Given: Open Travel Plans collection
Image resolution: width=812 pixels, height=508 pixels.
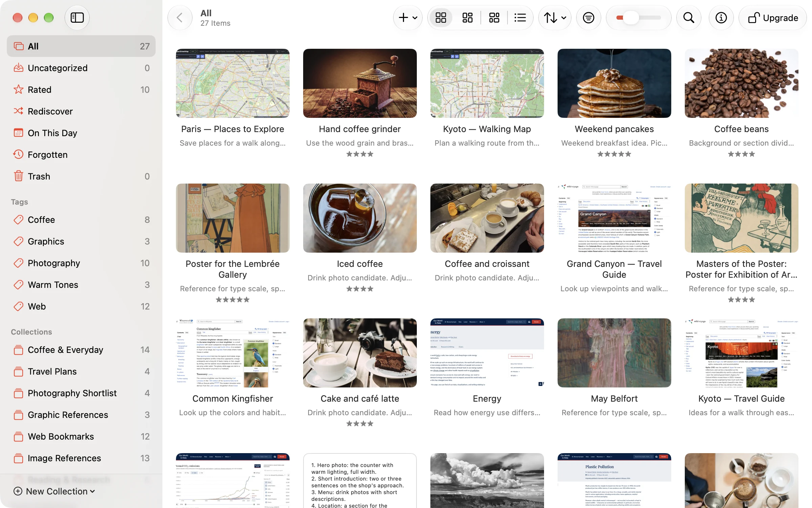Looking at the screenshot, I should click(x=81, y=372).
